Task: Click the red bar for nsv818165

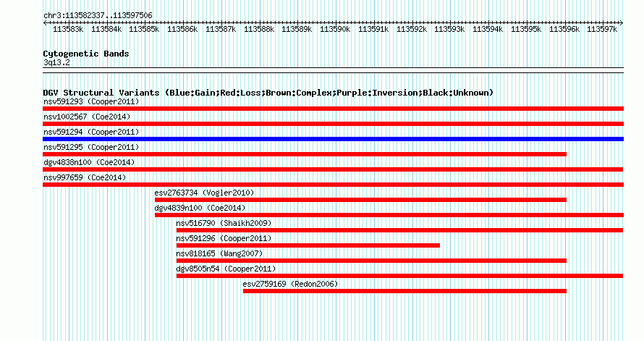Action: (x=371, y=261)
